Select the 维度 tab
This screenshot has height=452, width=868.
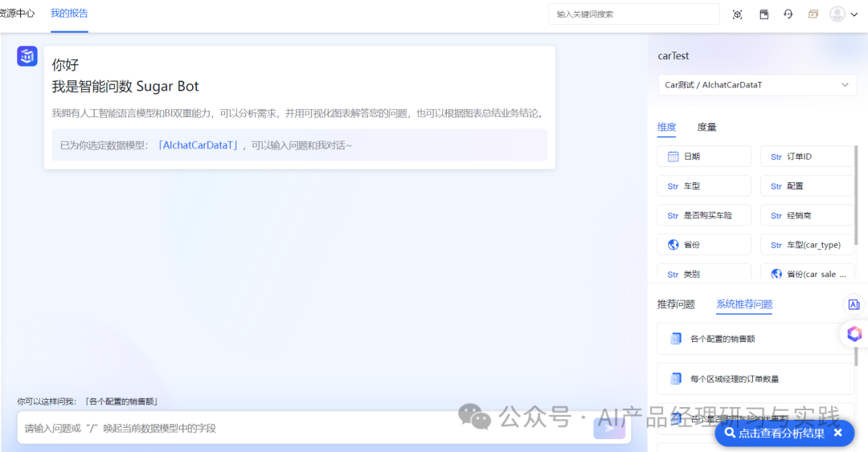(666, 127)
